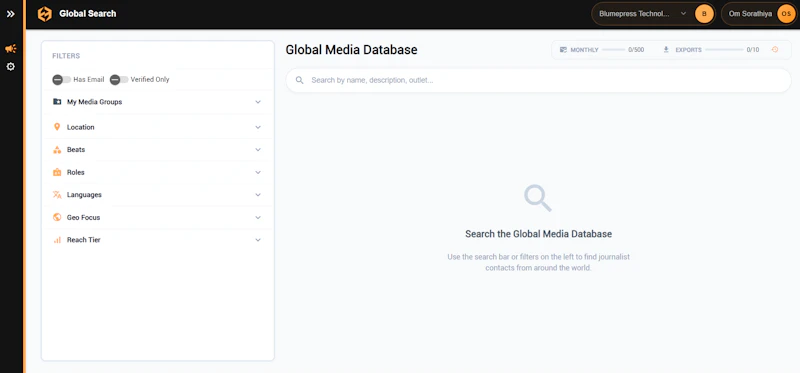Click the Roles filter label
The height and width of the screenshot is (373, 800).
pos(76,172)
